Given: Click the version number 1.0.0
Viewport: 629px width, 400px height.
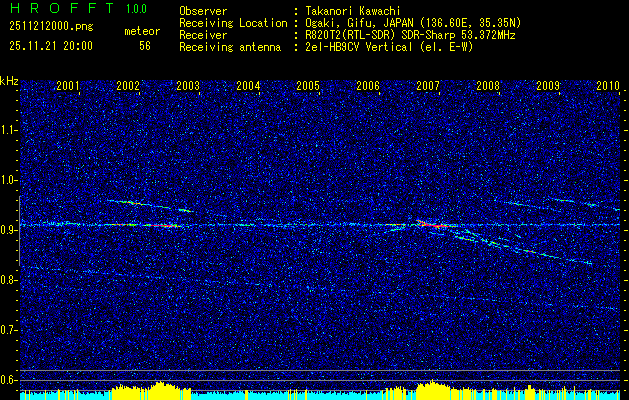Looking at the screenshot, I should (136, 9).
